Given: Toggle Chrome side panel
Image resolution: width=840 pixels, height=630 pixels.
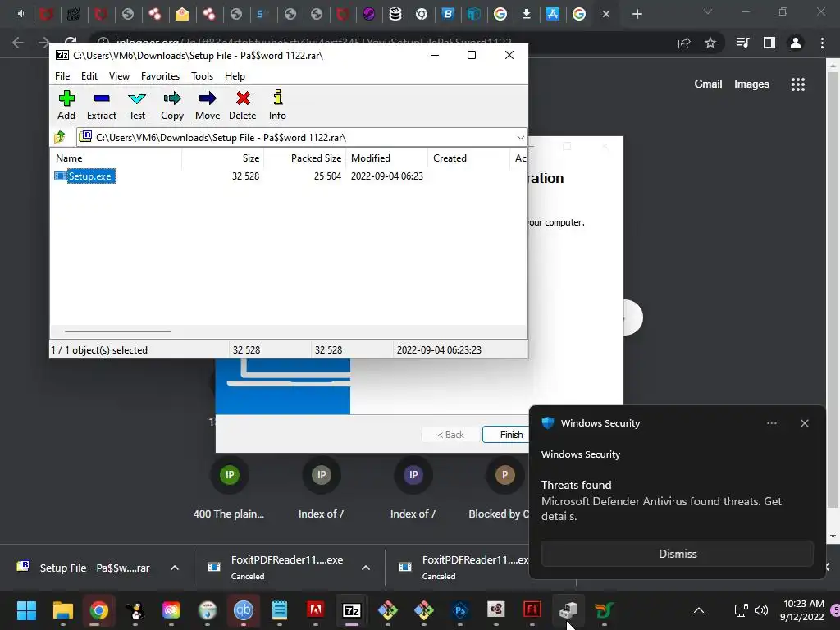Looking at the screenshot, I should pos(769,43).
